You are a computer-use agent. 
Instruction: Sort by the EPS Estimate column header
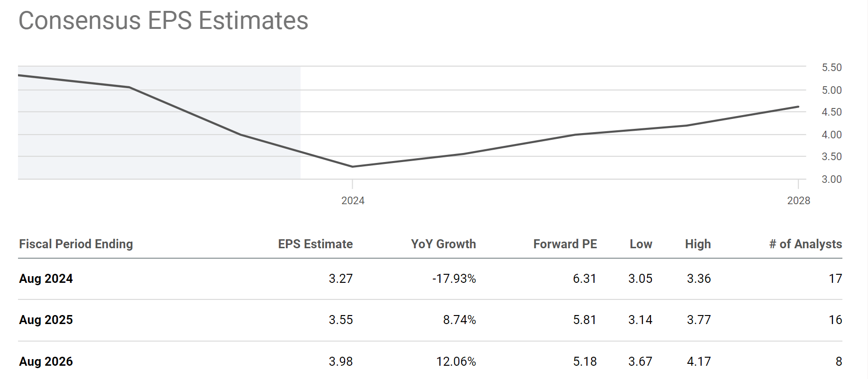pos(315,244)
